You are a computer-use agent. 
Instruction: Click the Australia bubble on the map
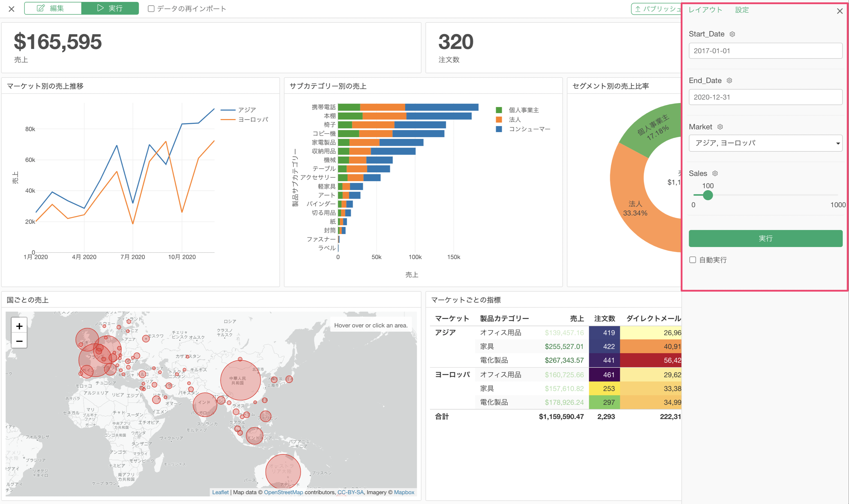(283, 472)
